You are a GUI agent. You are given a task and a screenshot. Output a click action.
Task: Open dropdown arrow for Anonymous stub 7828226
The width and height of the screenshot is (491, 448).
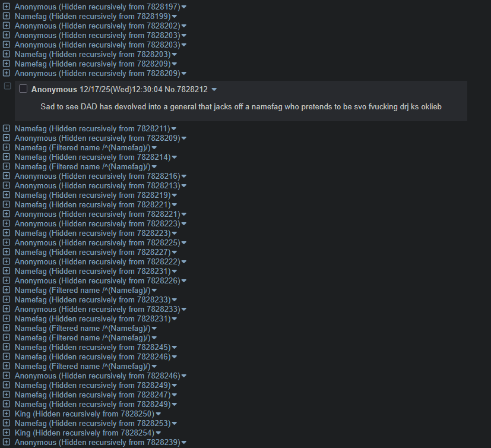184,281
